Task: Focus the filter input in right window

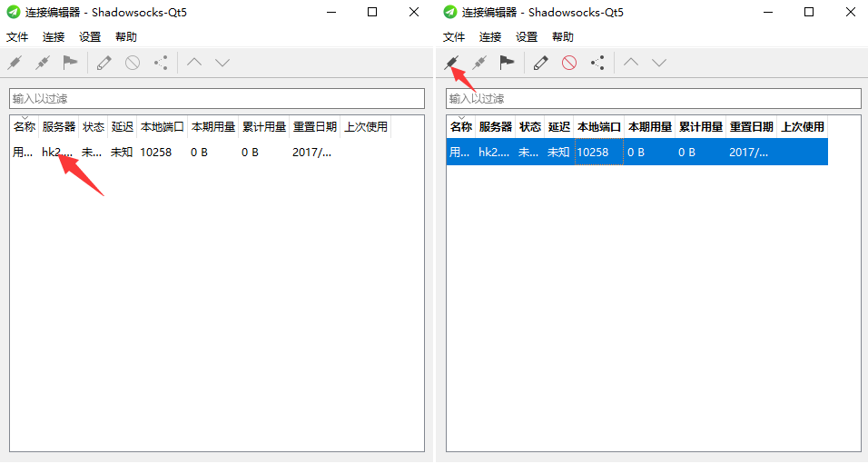Action: coord(654,99)
